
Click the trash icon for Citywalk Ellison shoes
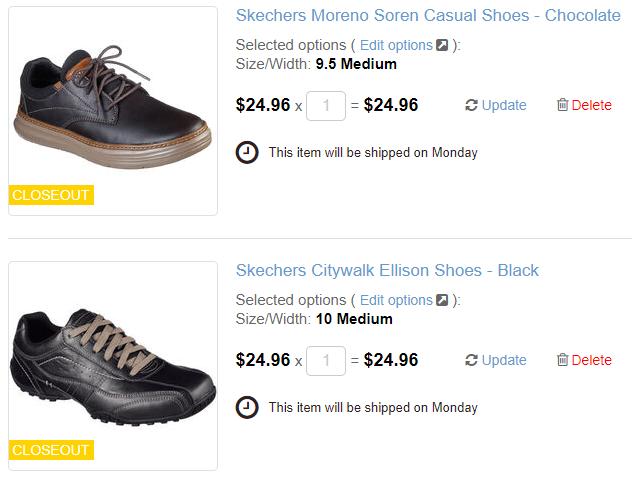click(x=562, y=360)
